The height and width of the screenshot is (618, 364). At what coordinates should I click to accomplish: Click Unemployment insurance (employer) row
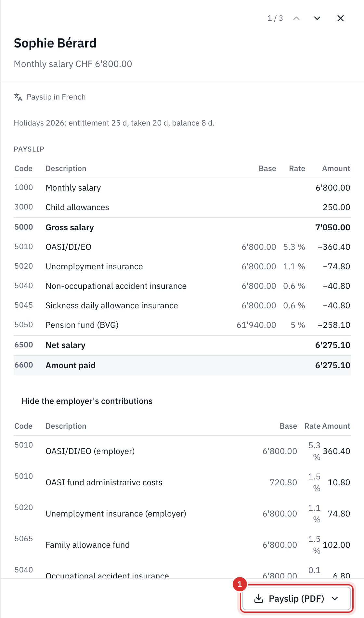pyautogui.click(x=182, y=514)
